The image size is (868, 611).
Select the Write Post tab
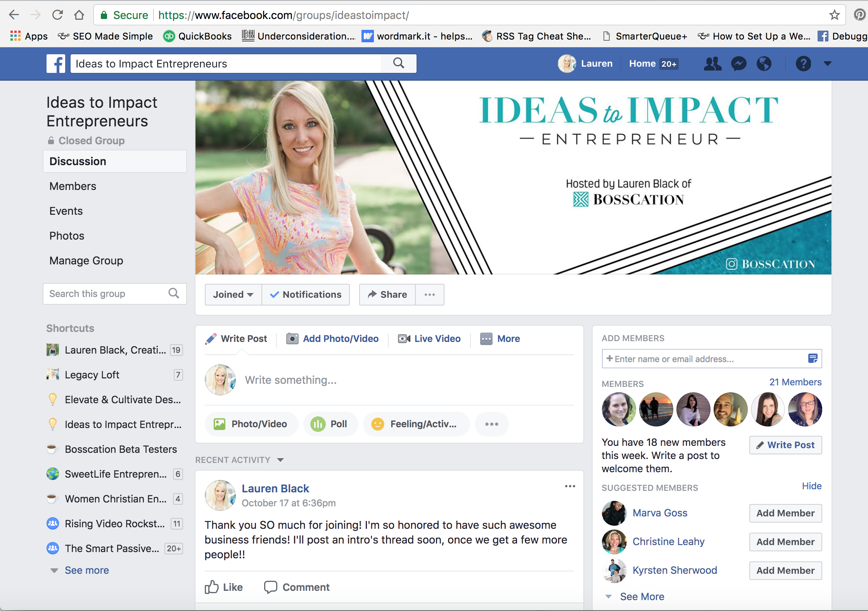237,339
